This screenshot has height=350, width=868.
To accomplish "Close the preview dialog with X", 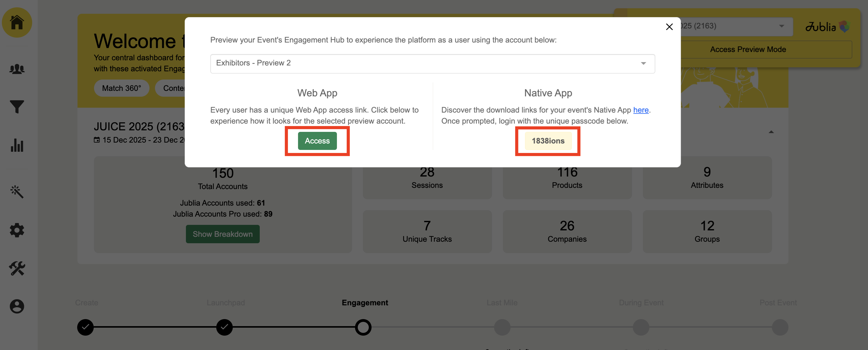I will click(x=669, y=27).
